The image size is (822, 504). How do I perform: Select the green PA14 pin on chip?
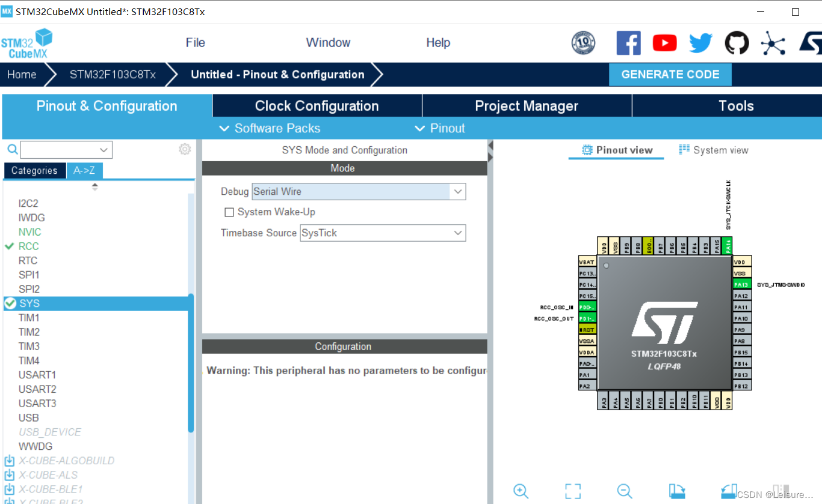tap(728, 245)
